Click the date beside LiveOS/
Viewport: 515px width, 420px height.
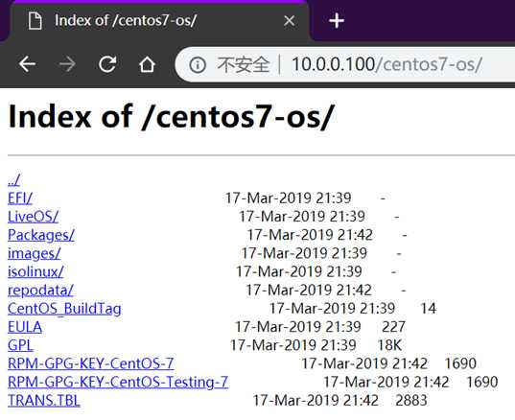pos(302,217)
